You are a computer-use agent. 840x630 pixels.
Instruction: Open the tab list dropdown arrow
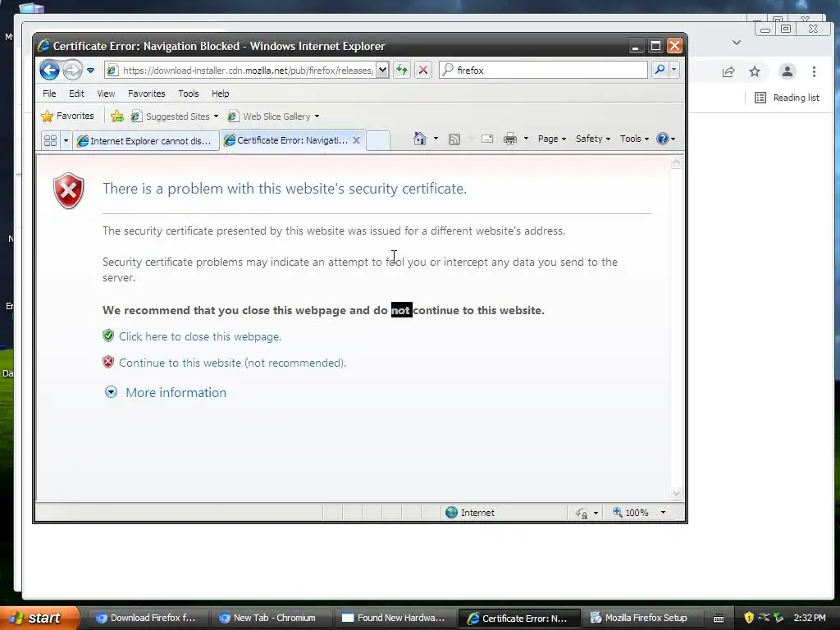click(x=66, y=141)
